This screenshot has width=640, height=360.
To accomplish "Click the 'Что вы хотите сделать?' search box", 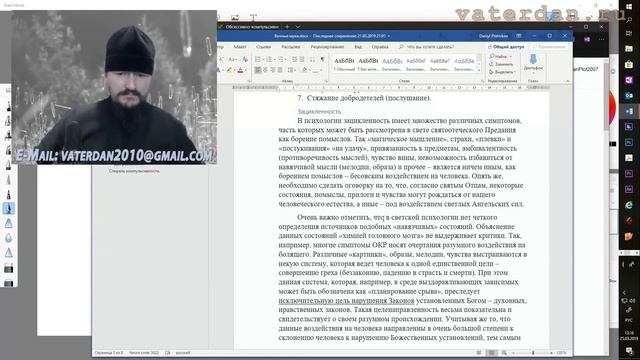I will click(427, 47).
